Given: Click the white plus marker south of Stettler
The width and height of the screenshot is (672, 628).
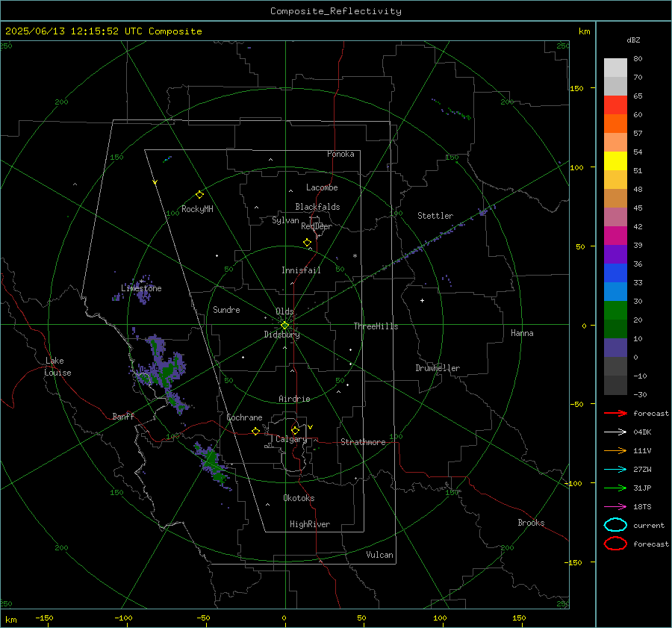Looking at the screenshot, I should [x=422, y=300].
